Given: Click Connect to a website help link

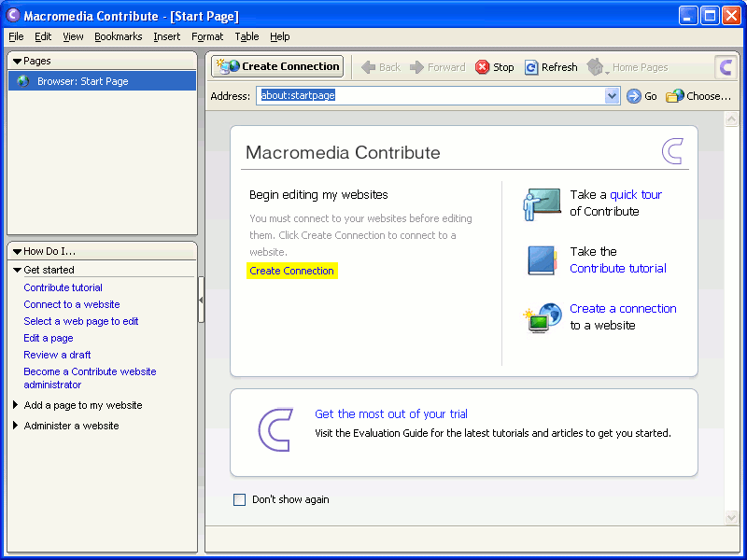Looking at the screenshot, I should [72, 304].
